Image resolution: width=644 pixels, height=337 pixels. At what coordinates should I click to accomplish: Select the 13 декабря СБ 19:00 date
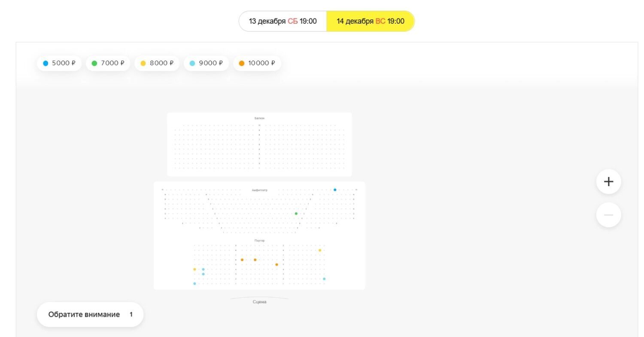pyautogui.click(x=283, y=21)
